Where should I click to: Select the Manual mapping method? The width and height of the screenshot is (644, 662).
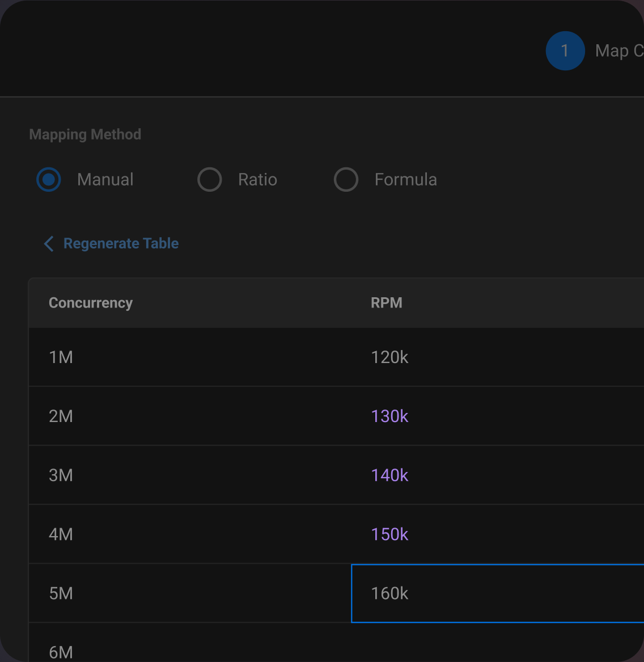tap(49, 179)
